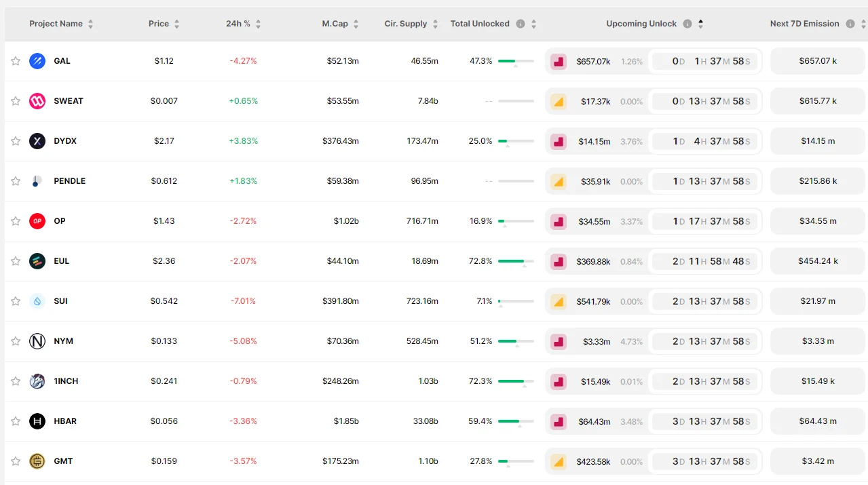Open the 1INCH project page

(66, 381)
